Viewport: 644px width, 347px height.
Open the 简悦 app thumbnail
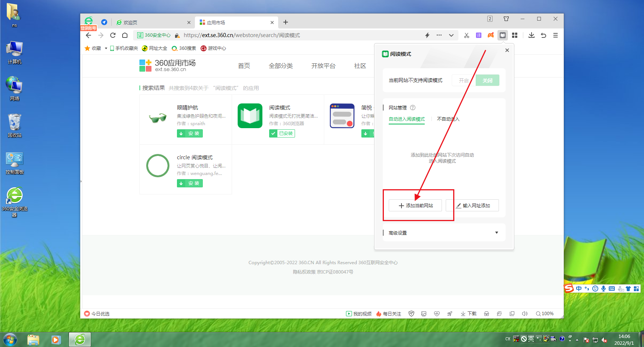(342, 116)
